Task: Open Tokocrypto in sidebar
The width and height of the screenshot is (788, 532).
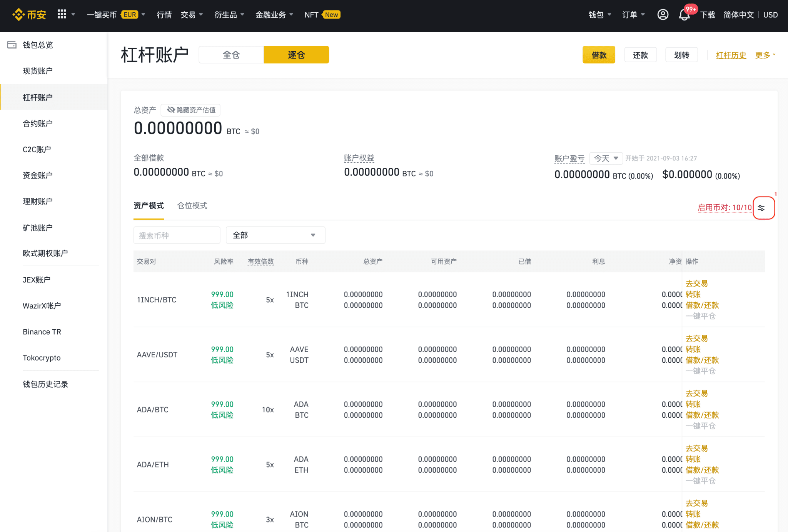Action: click(42, 358)
